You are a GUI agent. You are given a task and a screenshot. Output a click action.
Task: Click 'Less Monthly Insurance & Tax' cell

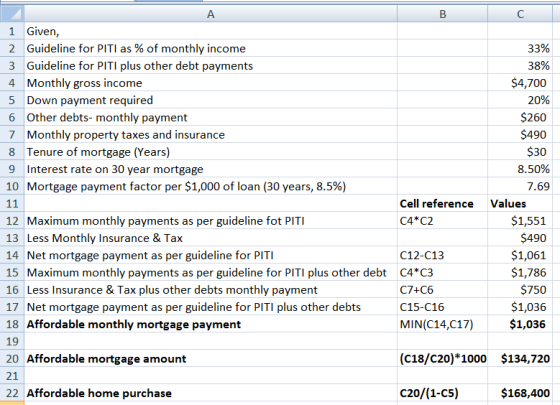pyautogui.click(x=211, y=238)
